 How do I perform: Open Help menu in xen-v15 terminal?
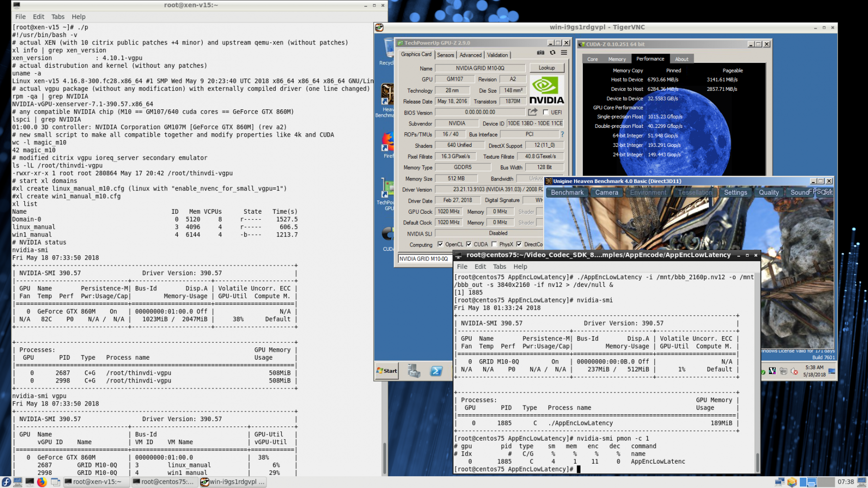(x=79, y=17)
